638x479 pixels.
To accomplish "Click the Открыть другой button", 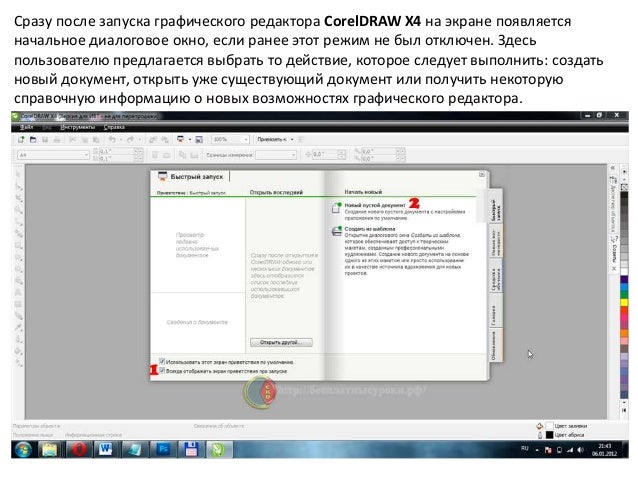I will pos(281,342).
